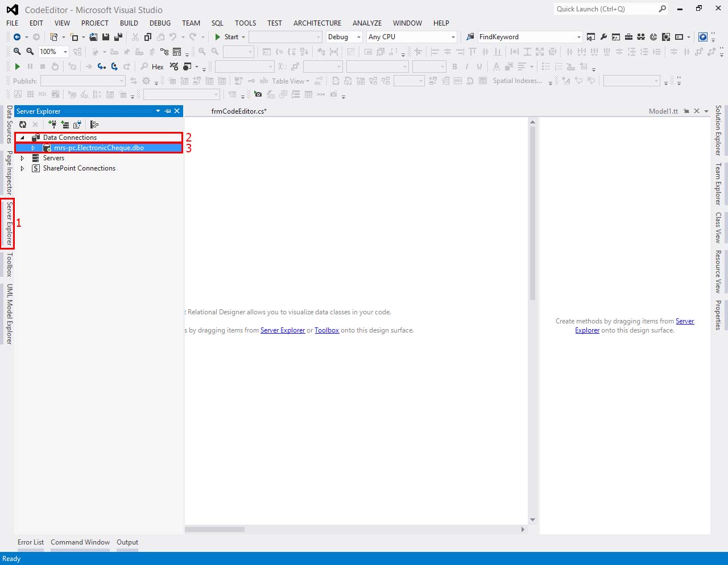Image resolution: width=728 pixels, height=565 pixels.
Task: Select the Servers item in tree
Action: (x=53, y=158)
